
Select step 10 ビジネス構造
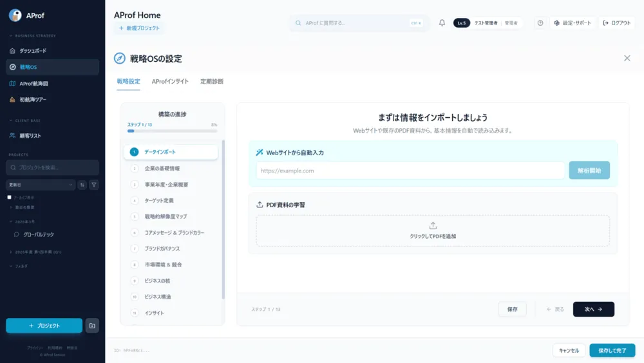(171, 297)
